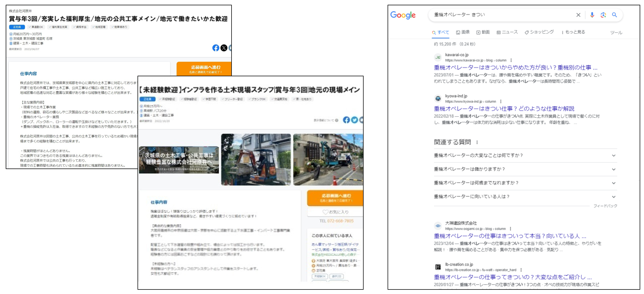This screenshot has height=294, width=644.
Task: Open options menu for kyowa-ind.jp result
Action: point(501,102)
